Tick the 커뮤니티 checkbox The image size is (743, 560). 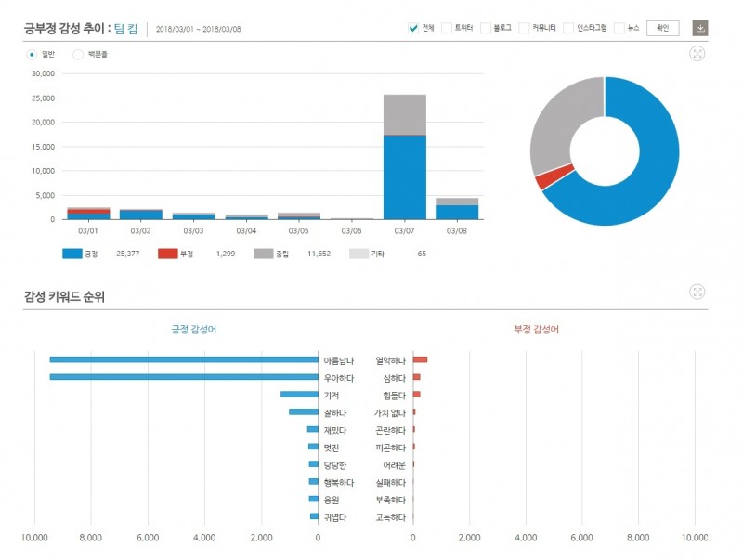coord(524,28)
